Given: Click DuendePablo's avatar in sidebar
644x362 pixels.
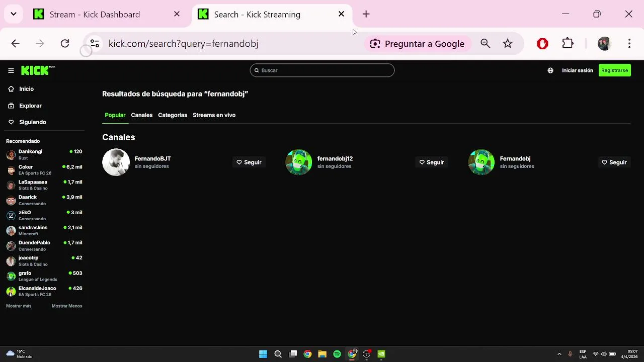Looking at the screenshot, I should tap(11, 246).
